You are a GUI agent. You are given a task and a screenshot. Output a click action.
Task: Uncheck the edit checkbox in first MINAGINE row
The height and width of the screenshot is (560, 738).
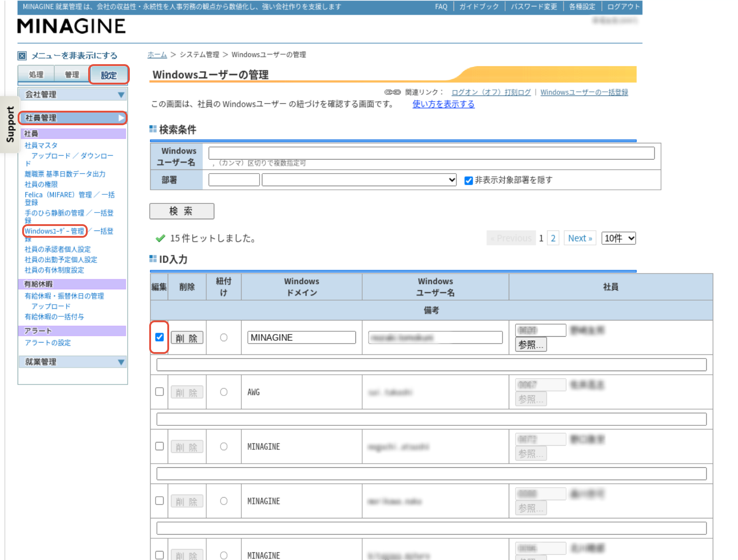(x=159, y=337)
